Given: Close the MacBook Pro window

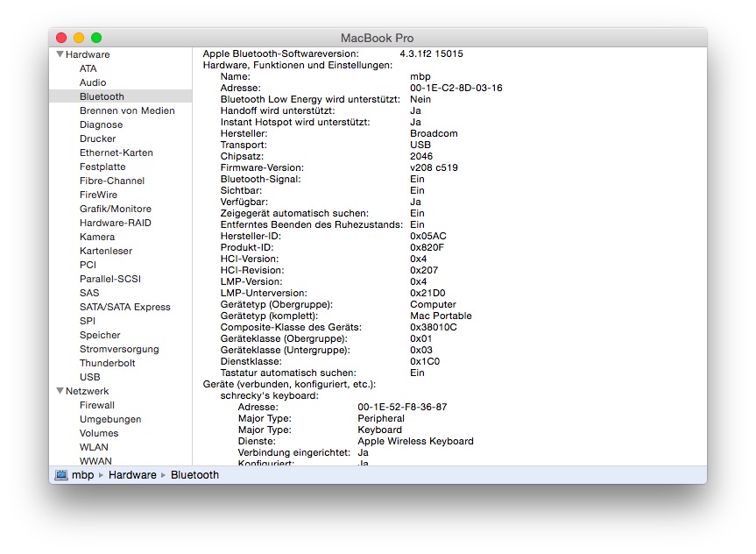Looking at the screenshot, I should click(x=61, y=38).
